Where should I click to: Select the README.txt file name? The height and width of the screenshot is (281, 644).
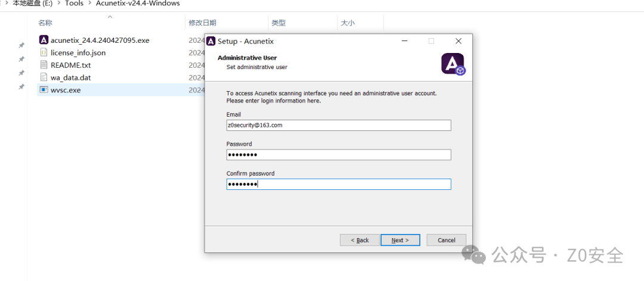pyautogui.click(x=70, y=65)
